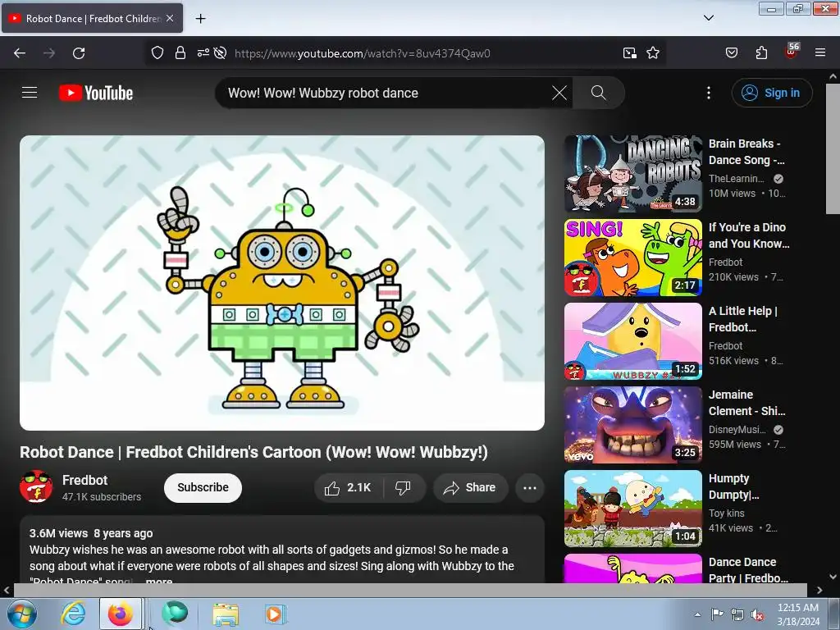
Task: Open the Firefox extensions puzzle icon
Action: coord(761,53)
